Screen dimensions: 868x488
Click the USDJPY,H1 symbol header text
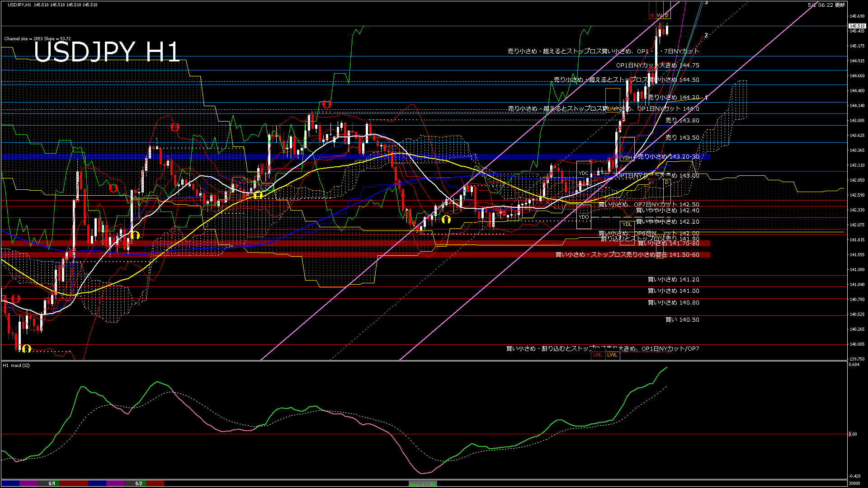[19, 5]
